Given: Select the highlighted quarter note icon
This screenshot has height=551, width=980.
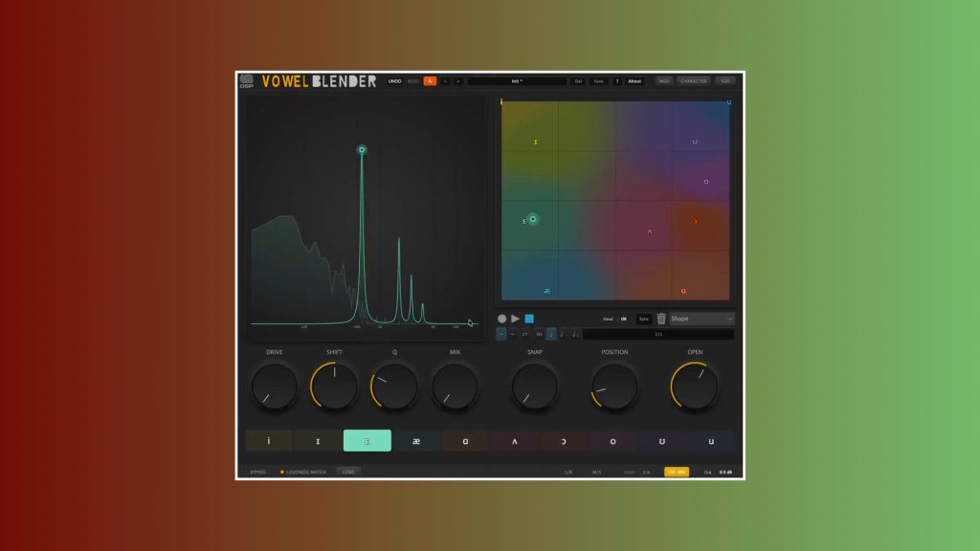Looking at the screenshot, I should pos(550,334).
